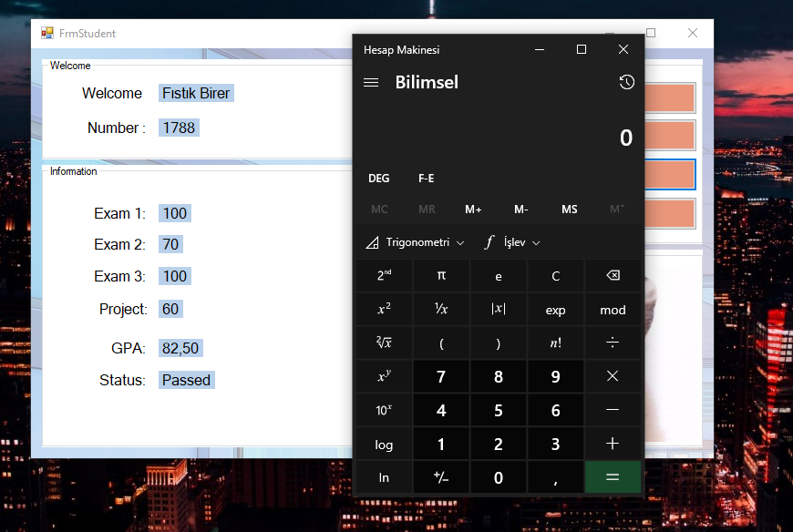793x532 pixels.
Task: Click the absolute value |x| key
Action: coord(499,309)
